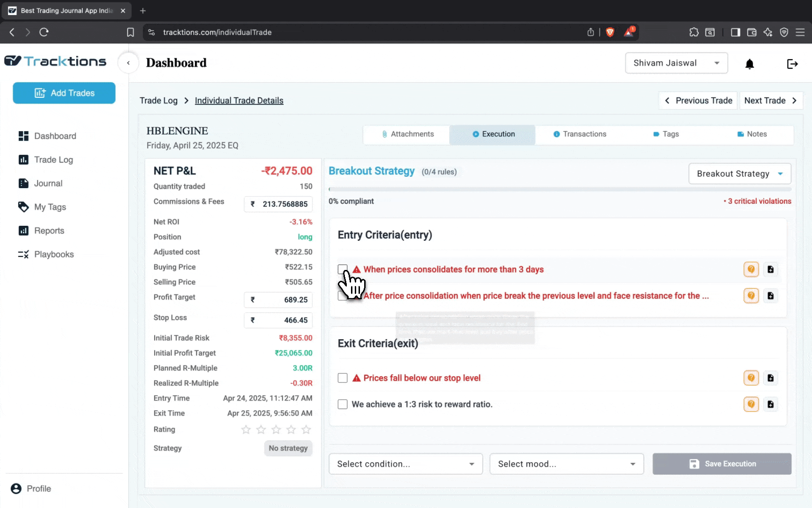Screen dimensions: 812x508
Task: Click the logout icon in header
Action: click(792, 64)
